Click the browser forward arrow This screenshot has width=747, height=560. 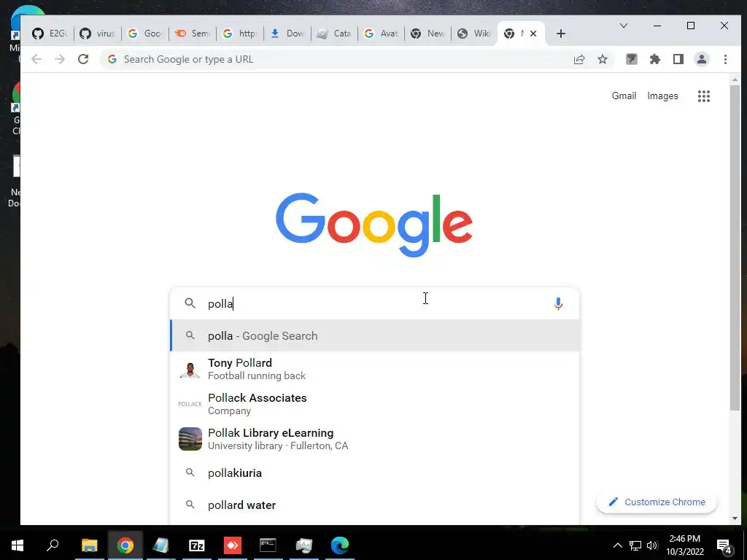(60, 59)
